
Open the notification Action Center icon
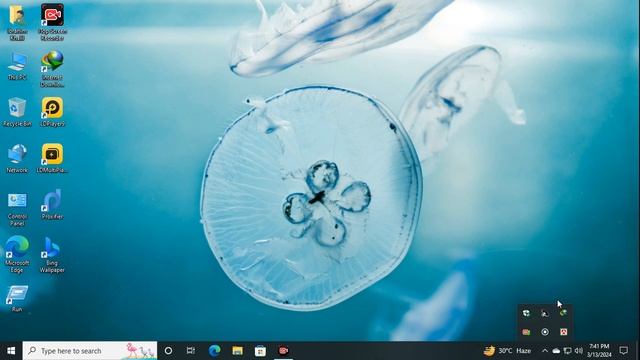[x=623, y=351]
